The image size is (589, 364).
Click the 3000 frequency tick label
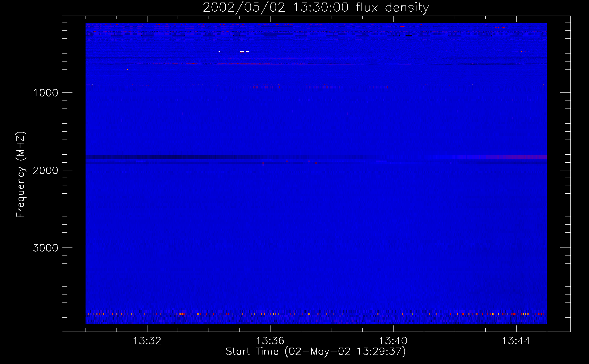(46, 248)
